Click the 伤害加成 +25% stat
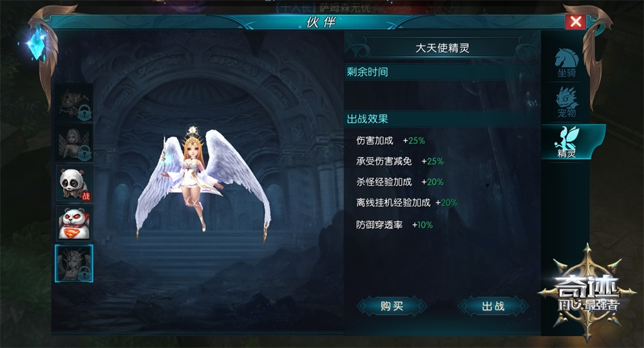 [x=390, y=140]
